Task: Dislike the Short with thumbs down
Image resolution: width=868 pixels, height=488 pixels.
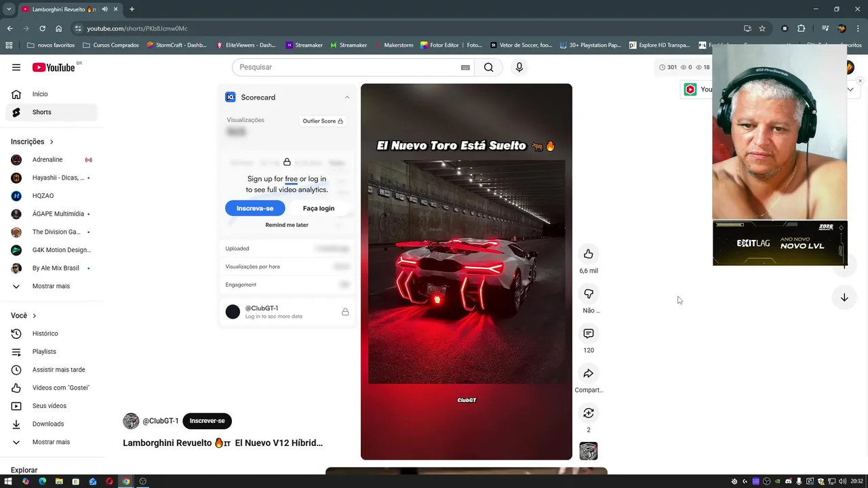Action: click(589, 294)
